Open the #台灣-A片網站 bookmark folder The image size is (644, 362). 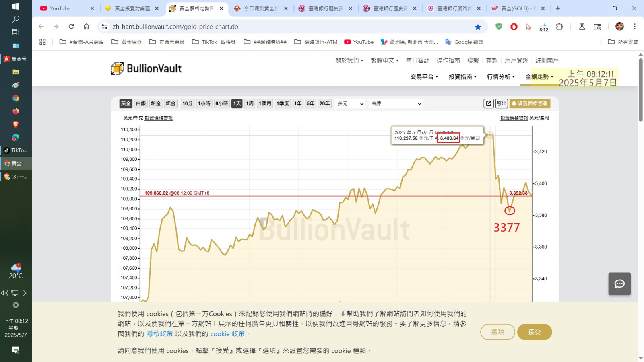coord(82,42)
